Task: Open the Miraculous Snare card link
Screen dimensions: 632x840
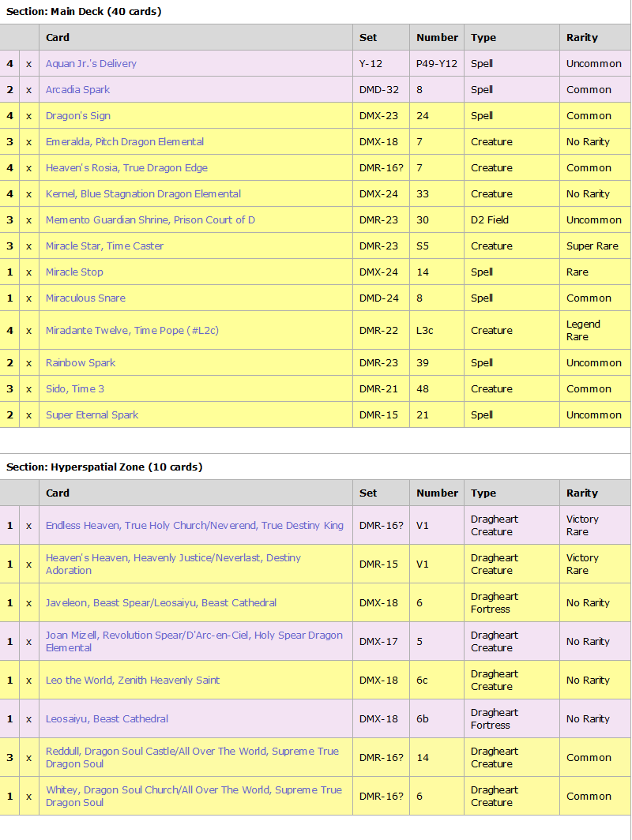Action: tap(86, 298)
